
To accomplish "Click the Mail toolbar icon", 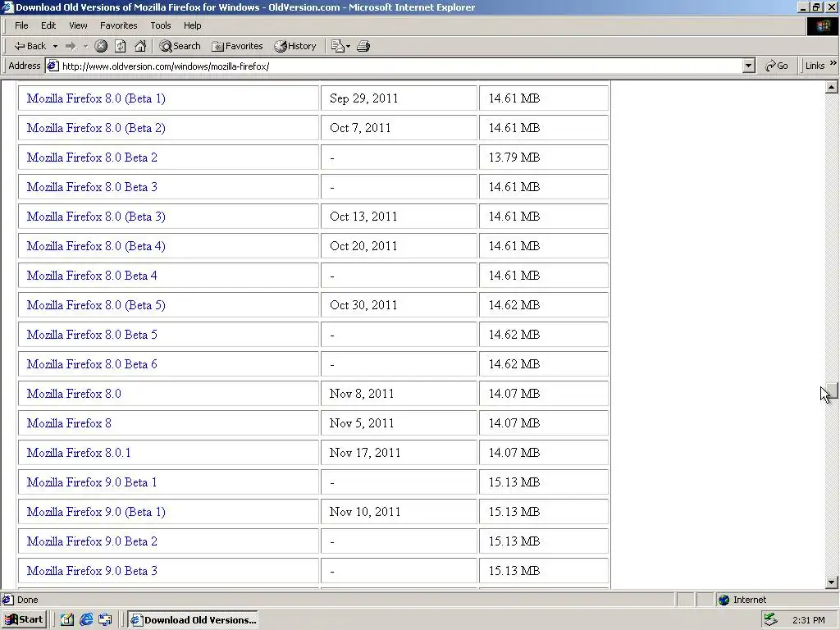I will (337, 46).
